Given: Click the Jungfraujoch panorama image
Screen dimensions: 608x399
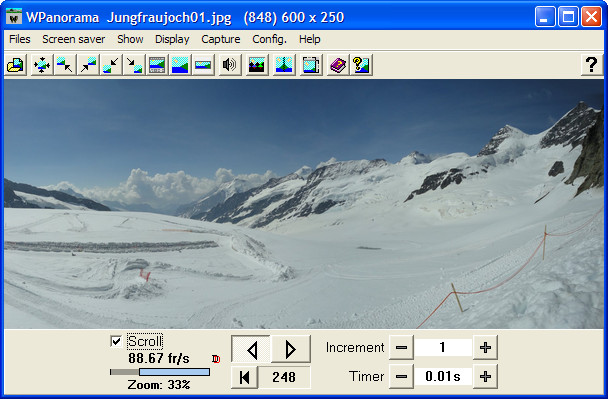Looking at the screenshot, I should point(304,204).
